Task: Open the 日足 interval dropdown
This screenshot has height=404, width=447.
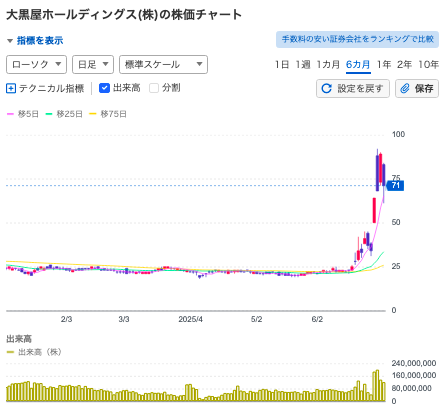Action: tap(93, 64)
